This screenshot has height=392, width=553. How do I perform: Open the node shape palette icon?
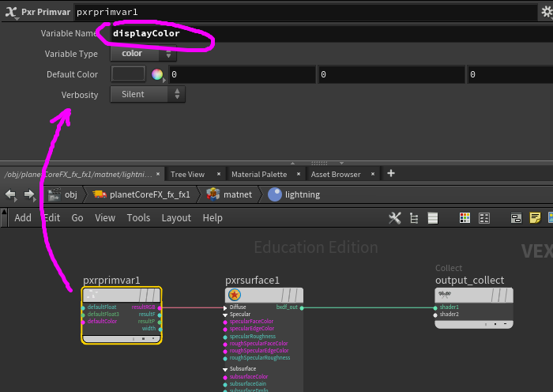tap(484, 218)
